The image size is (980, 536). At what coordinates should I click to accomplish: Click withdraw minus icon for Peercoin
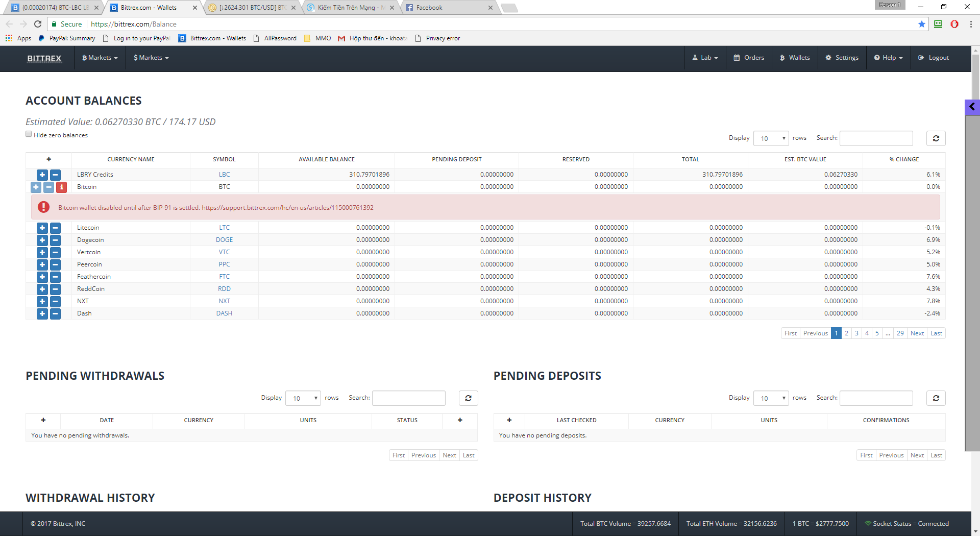55,264
